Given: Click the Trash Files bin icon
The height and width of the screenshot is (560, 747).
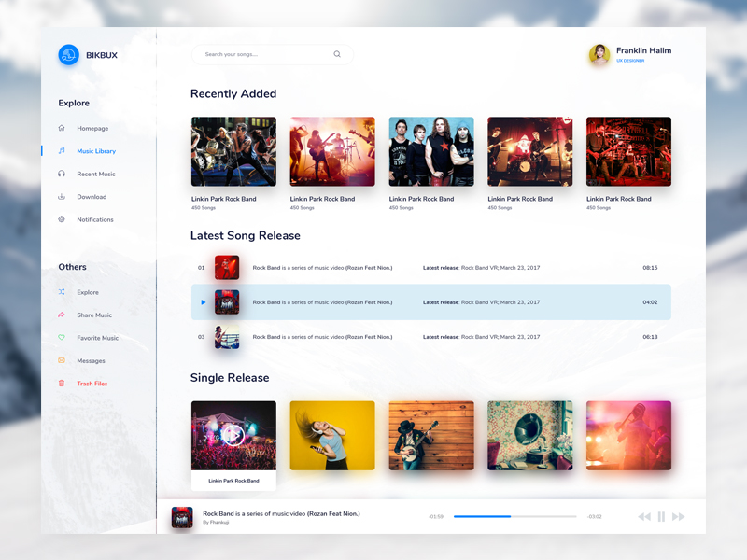Looking at the screenshot, I should [x=62, y=384].
